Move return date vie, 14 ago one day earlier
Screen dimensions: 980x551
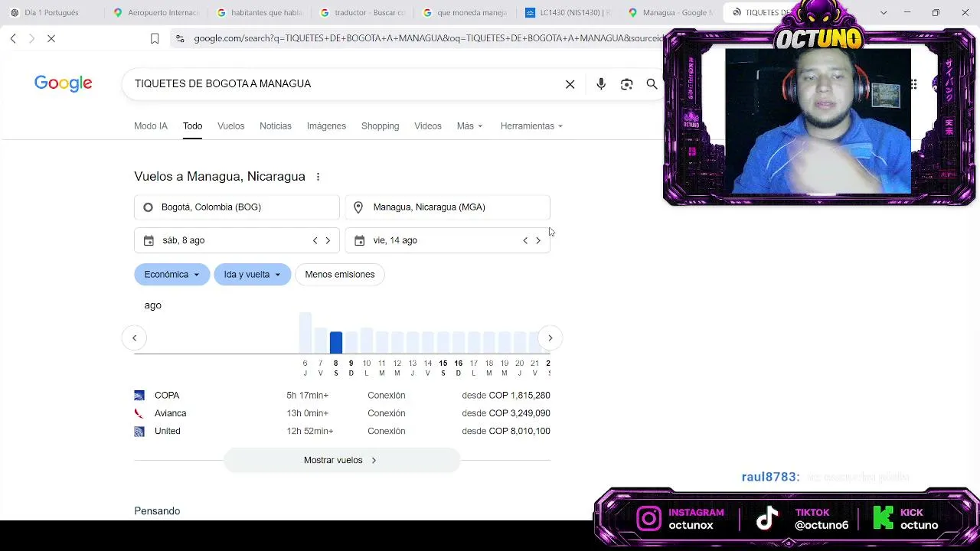click(525, 240)
